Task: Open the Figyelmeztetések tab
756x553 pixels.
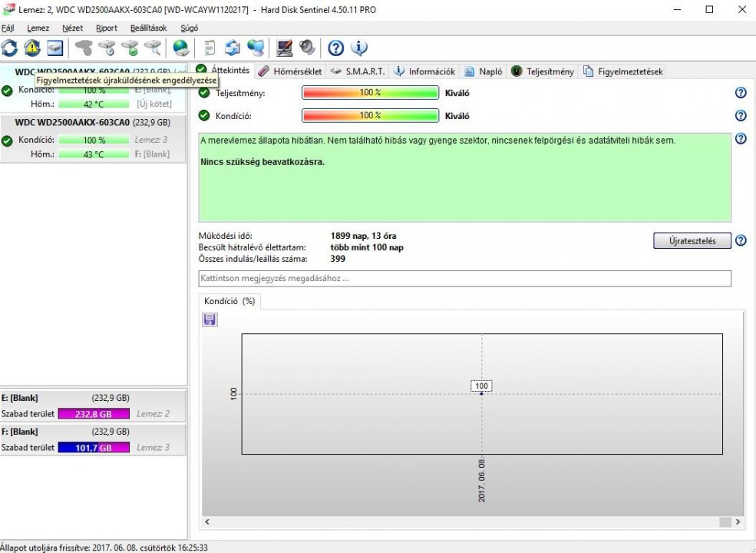Action: (x=623, y=71)
